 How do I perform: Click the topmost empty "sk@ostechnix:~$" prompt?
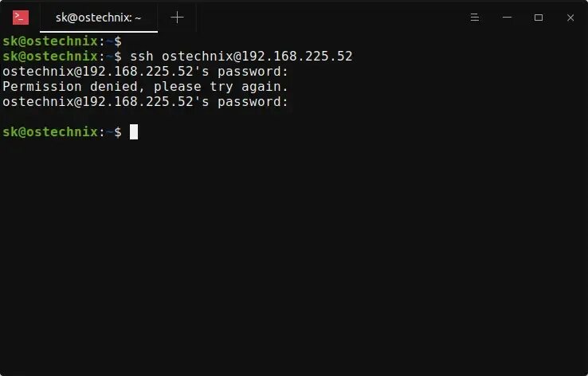point(62,41)
